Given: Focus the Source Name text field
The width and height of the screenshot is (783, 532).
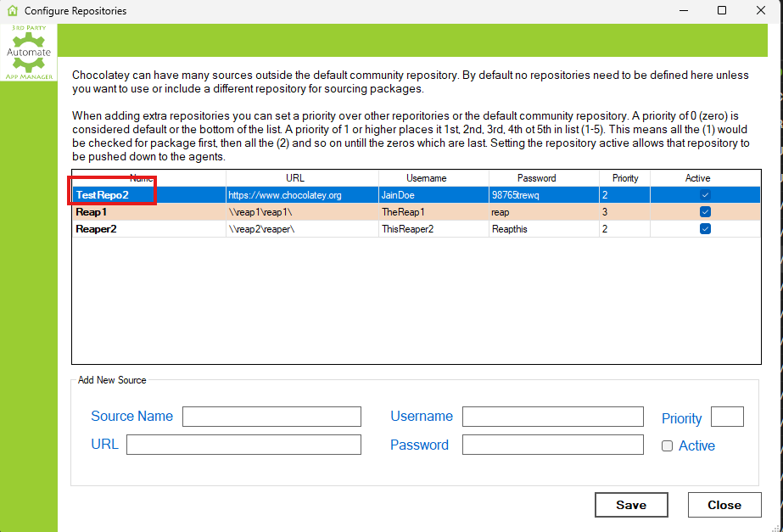Looking at the screenshot, I should [x=271, y=417].
